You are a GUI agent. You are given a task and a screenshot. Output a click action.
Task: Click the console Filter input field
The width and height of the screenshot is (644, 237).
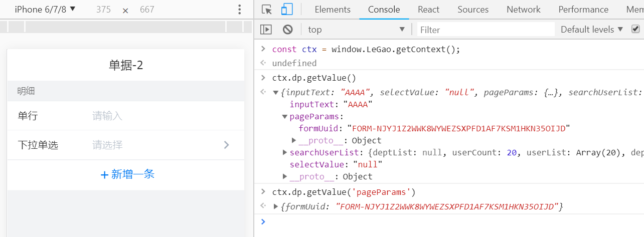click(x=486, y=30)
